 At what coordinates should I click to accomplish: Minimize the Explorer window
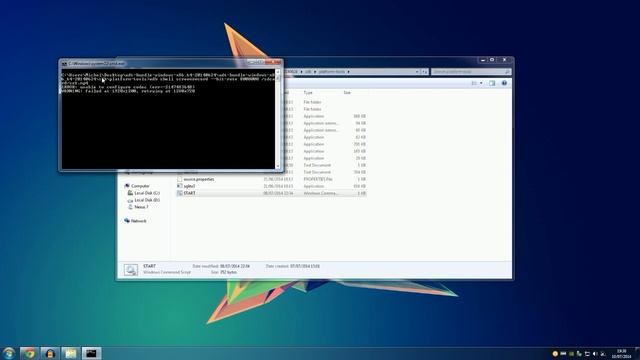(x=483, y=60)
